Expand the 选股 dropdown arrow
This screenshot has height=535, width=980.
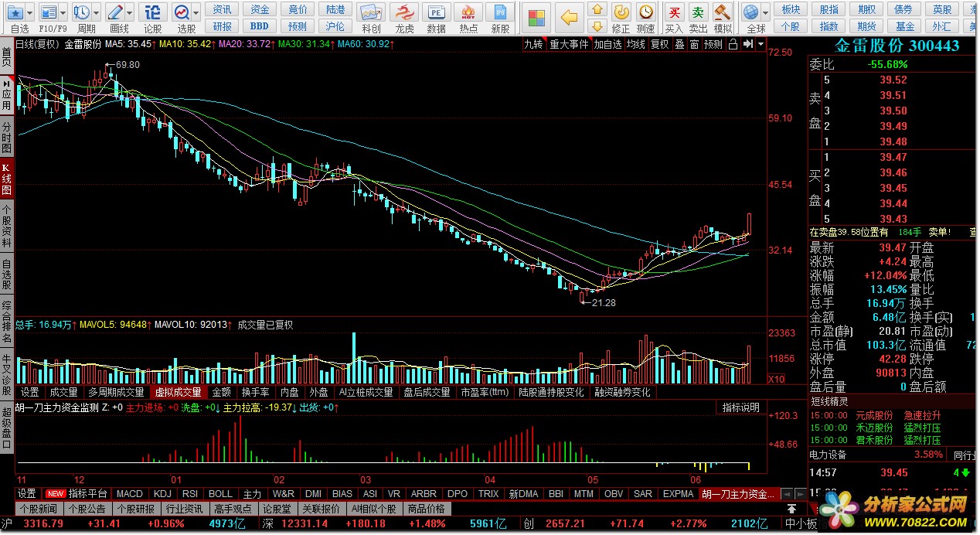[197, 13]
